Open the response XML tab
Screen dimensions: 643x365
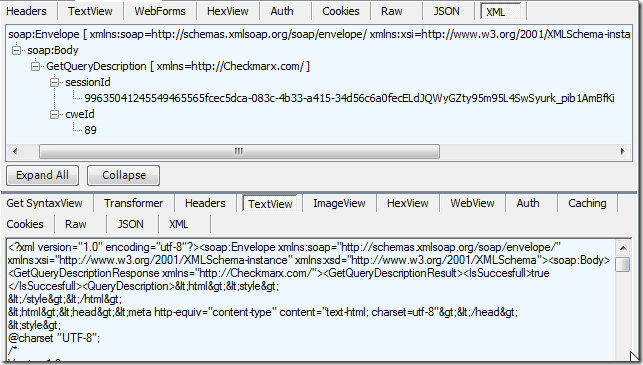[x=179, y=224]
